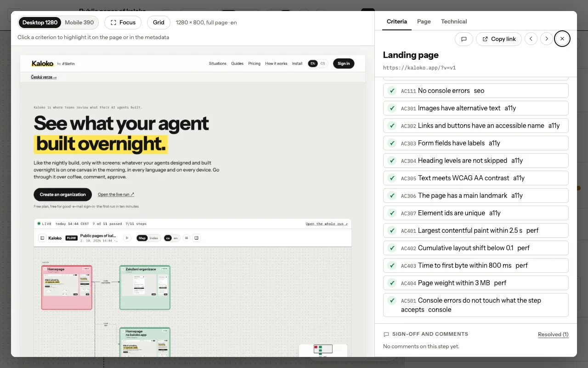
Task: Select the Map view pill in the preview
Action: pyautogui.click(x=142, y=238)
